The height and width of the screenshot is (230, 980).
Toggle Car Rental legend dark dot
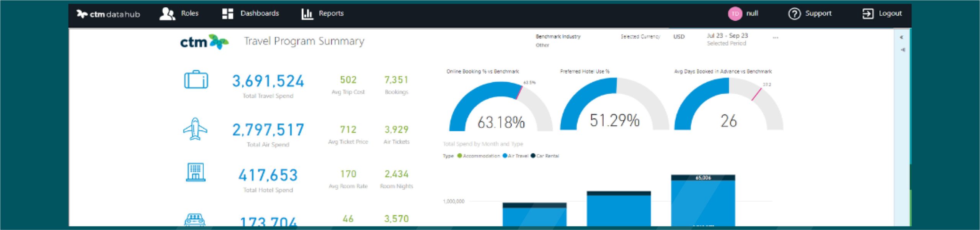(533, 156)
